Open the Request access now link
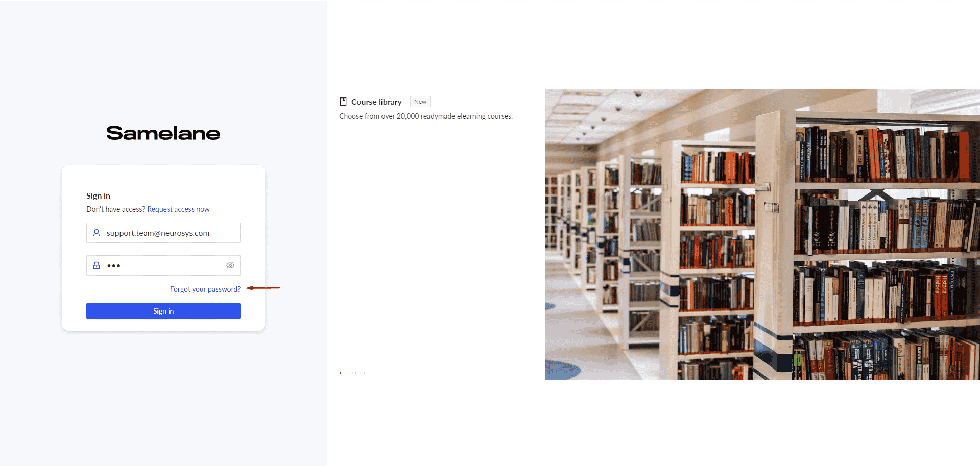Image resolution: width=980 pixels, height=466 pixels. click(x=178, y=209)
